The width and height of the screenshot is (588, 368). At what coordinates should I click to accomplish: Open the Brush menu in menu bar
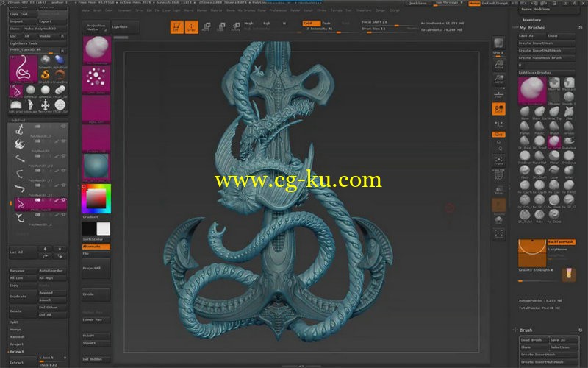click(x=98, y=10)
